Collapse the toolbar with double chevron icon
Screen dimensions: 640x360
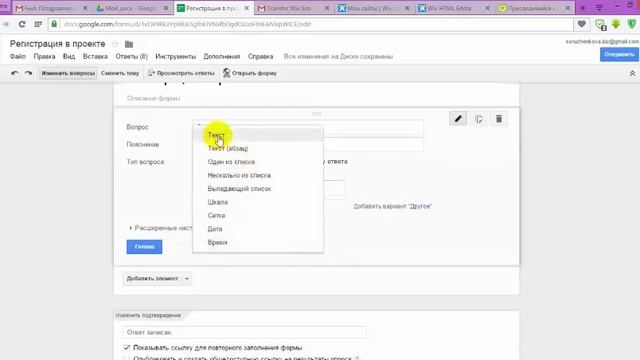[632, 73]
